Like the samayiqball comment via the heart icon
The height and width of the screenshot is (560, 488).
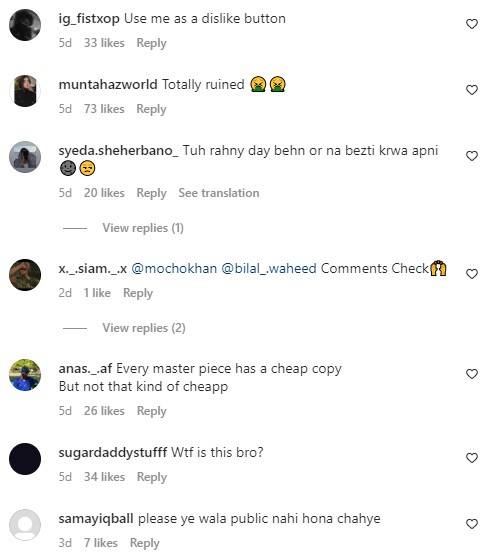click(x=472, y=524)
